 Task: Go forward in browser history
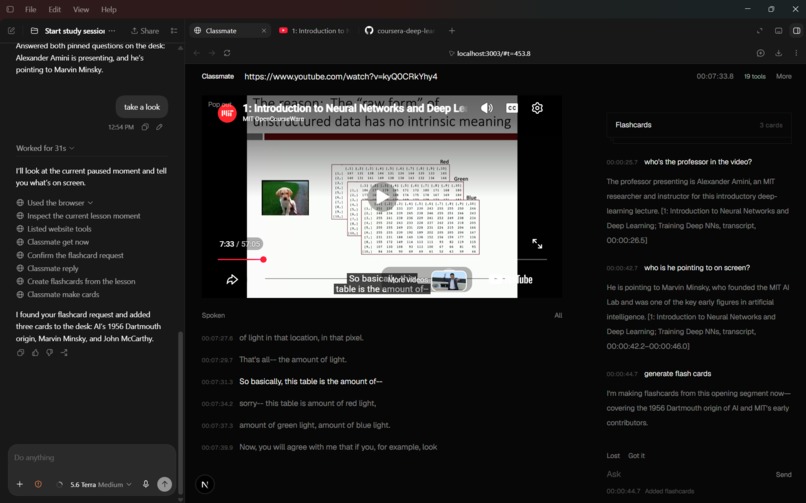pyautogui.click(x=212, y=53)
